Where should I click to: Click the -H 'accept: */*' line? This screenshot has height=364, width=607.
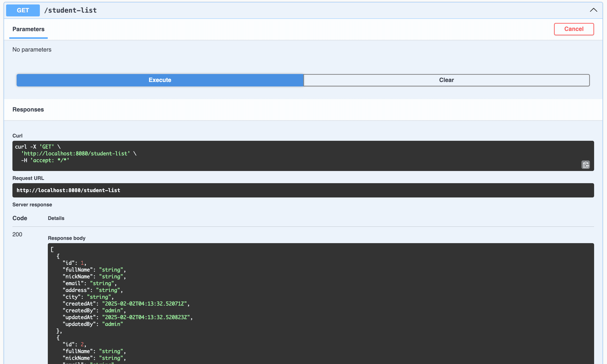(45, 160)
